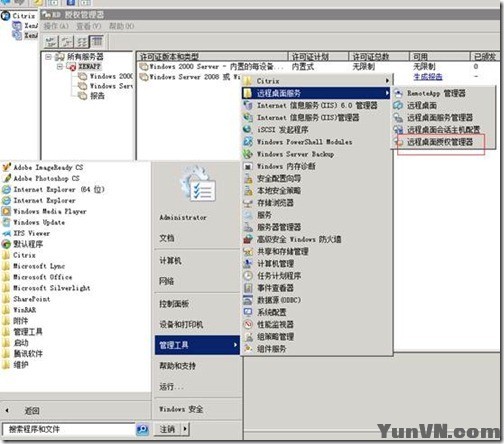Open Windows 安全
The image size is (504, 444).
(x=181, y=409)
